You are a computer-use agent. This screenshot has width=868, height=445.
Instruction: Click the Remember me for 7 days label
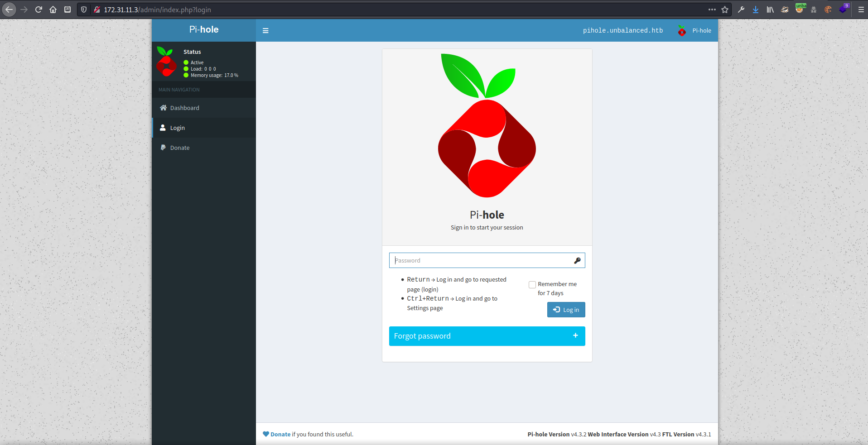pos(557,288)
